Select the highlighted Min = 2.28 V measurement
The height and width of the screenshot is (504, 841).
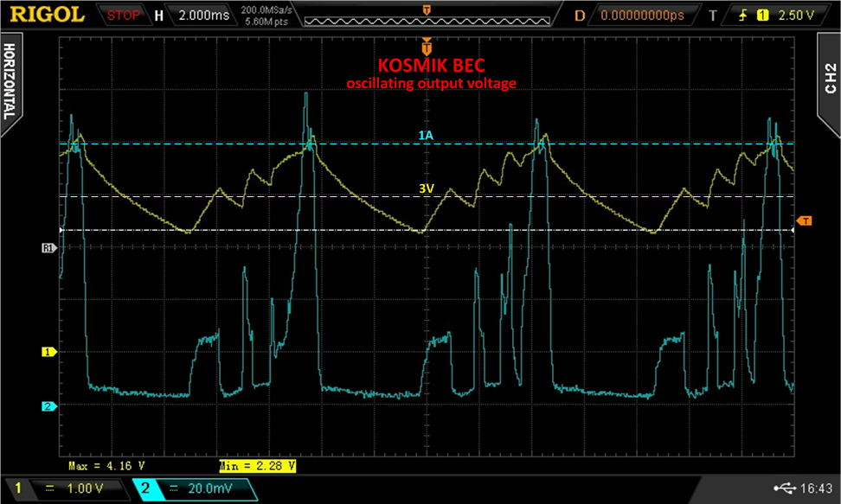tap(259, 465)
